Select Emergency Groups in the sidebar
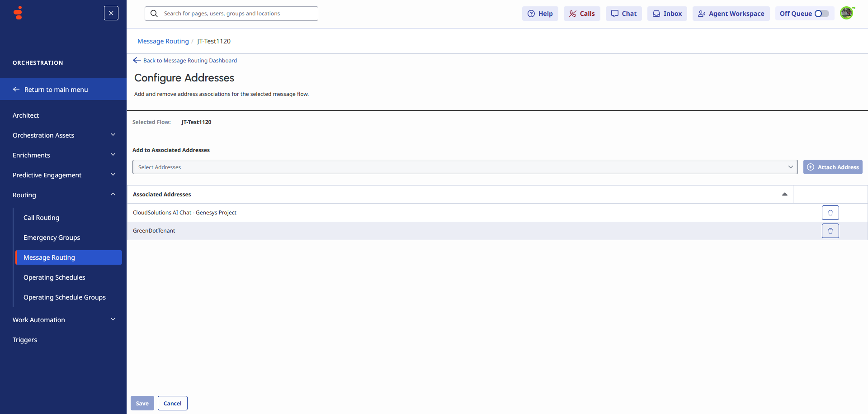 pyautogui.click(x=52, y=237)
